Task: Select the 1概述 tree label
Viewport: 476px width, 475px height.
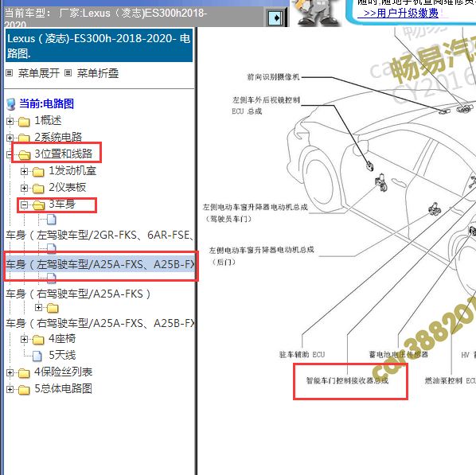Action: (48, 120)
